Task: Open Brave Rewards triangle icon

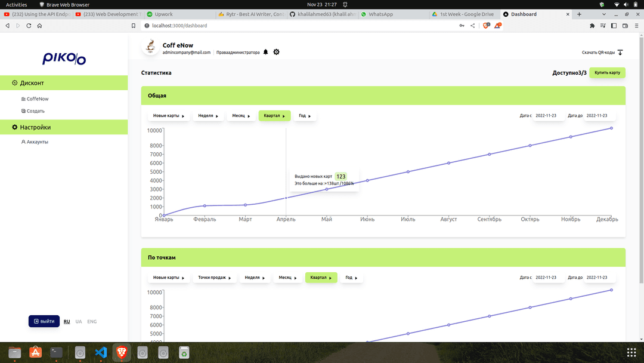Action: (x=497, y=26)
